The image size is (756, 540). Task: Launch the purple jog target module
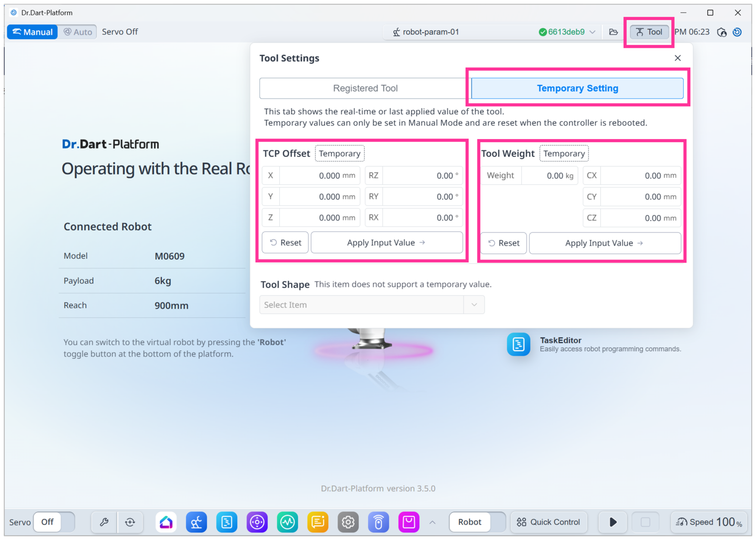pos(257,522)
